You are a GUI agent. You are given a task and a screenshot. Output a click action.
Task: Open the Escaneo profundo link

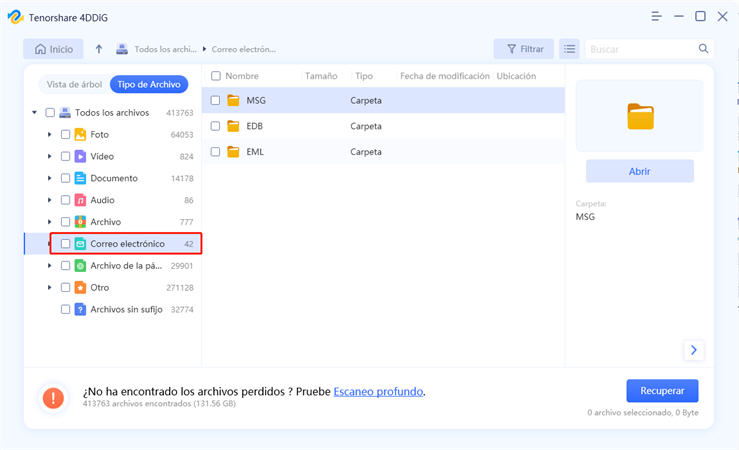pyautogui.click(x=378, y=391)
